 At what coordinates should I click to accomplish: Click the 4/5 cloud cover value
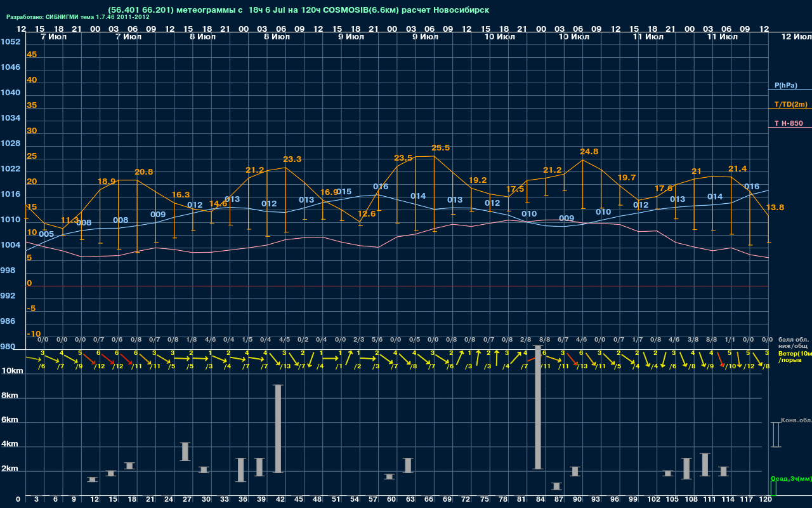coord(284,340)
